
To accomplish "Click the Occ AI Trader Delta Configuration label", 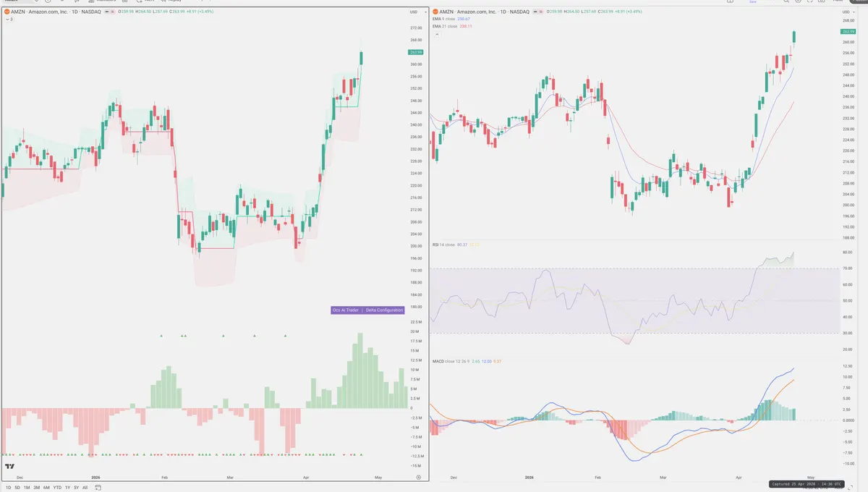I will point(367,310).
